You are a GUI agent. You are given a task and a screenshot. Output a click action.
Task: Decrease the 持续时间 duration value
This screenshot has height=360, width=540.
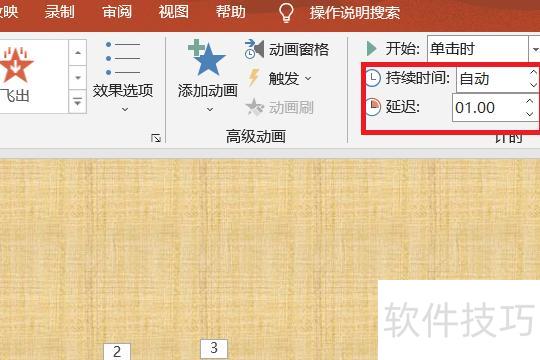533,85
